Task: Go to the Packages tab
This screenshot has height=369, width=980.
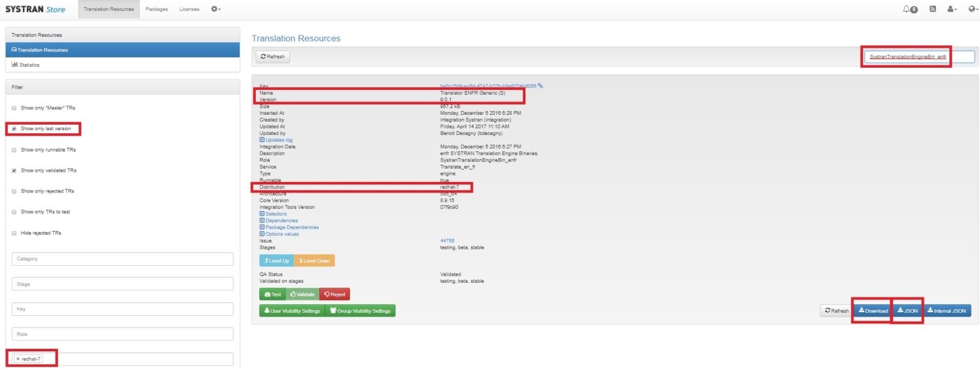Action: coord(157,9)
